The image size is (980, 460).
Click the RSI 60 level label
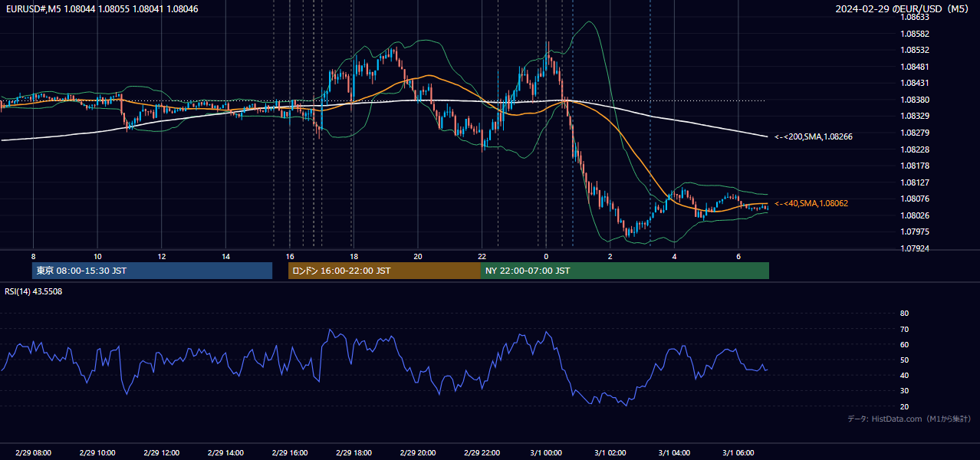point(904,344)
